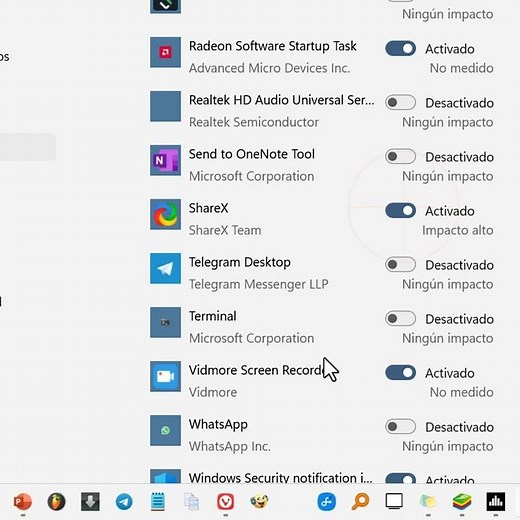Click the 'Telegram Desktop' name
This screenshot has width=520, height=520.
click(x=240, y=263)
